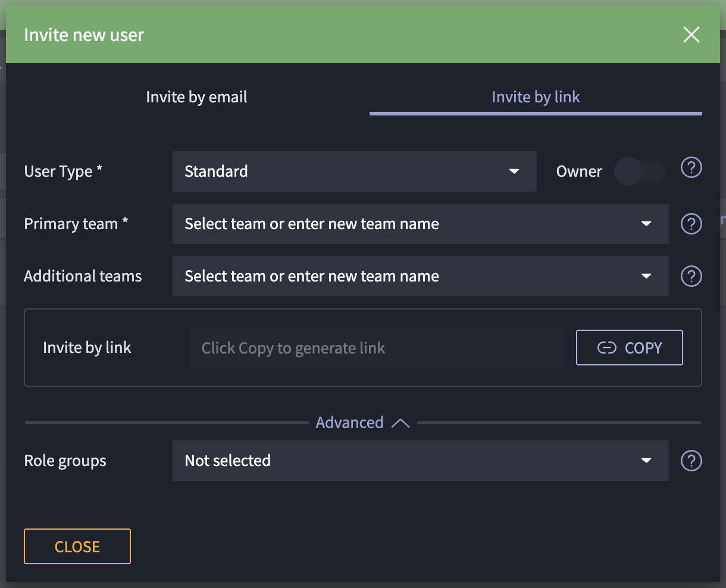726x588 pixels.
Task: Select the Invite by link tab
Action: click(536, 97)
